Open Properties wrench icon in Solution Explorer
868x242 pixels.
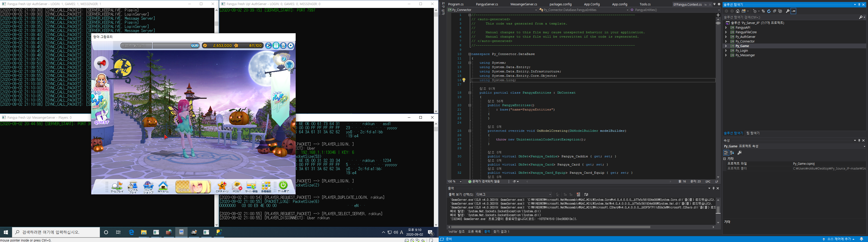788,11
